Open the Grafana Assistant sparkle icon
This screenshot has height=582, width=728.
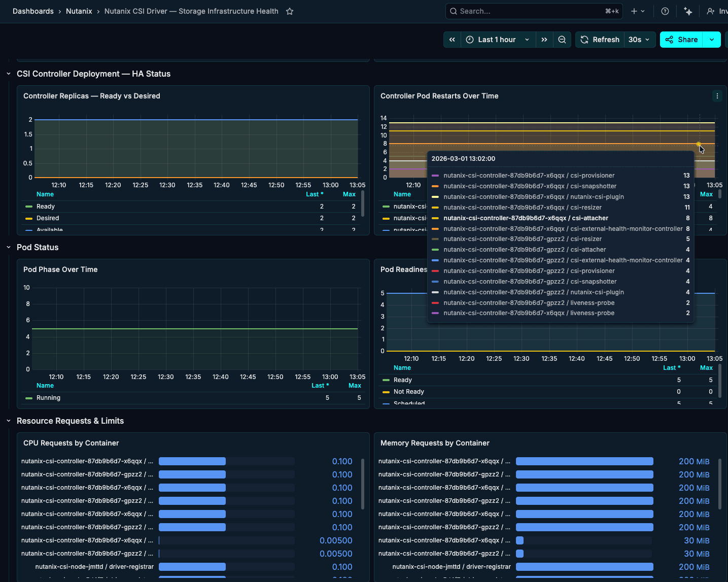[x=688, y=11]
